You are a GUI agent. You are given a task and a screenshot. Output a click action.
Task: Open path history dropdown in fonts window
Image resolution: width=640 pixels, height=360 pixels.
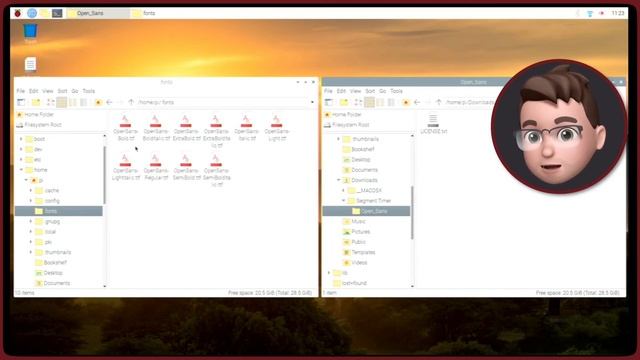(x=312, y=102)
